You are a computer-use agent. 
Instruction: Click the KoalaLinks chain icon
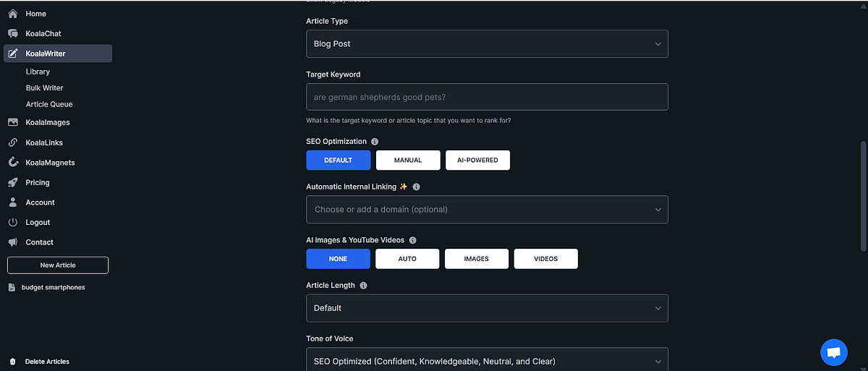[13, 142]
